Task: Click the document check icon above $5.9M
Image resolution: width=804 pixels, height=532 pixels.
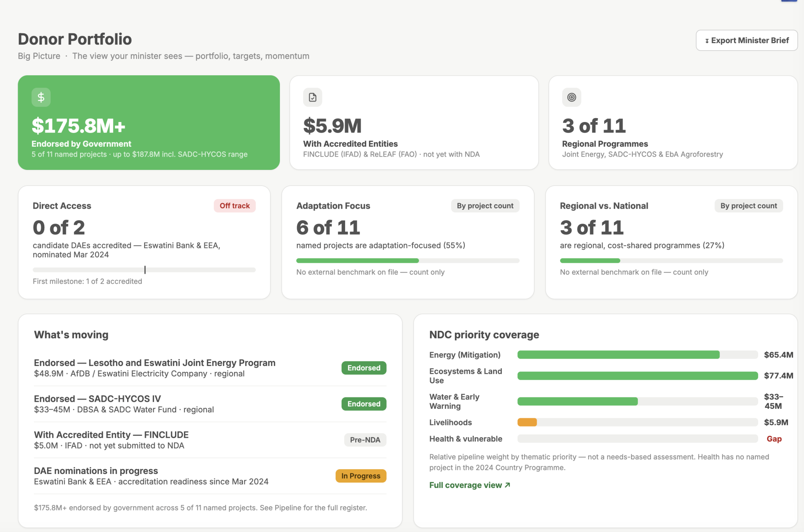Action: click(x=312, y=97)
